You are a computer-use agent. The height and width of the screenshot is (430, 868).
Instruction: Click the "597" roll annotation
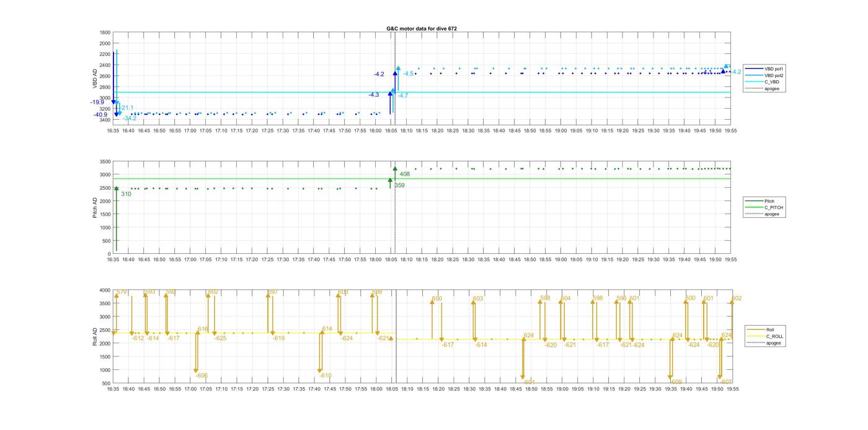(x=273, y=292)
